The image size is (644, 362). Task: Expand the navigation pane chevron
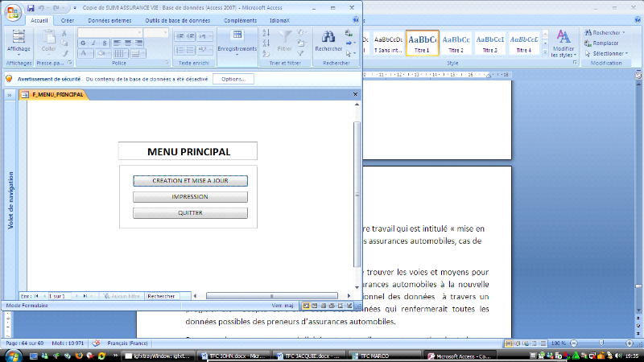9,95
